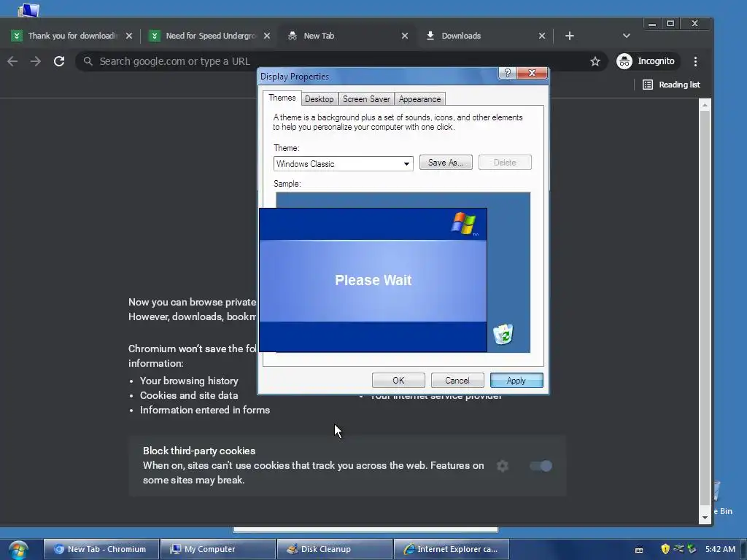This screenshot has height=560, width=747.
Task: Reload the current Chromium page
Action: point(59,61)
